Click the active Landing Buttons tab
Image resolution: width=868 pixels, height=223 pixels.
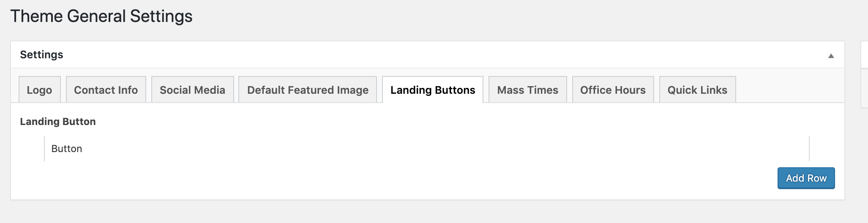(x=433, y=90)
